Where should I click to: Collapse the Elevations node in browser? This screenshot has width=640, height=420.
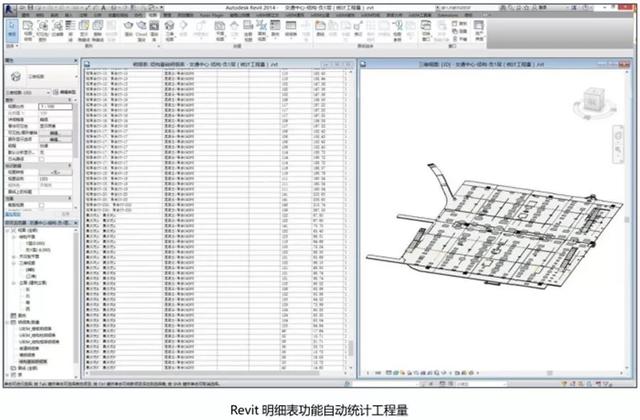(14, 283)
